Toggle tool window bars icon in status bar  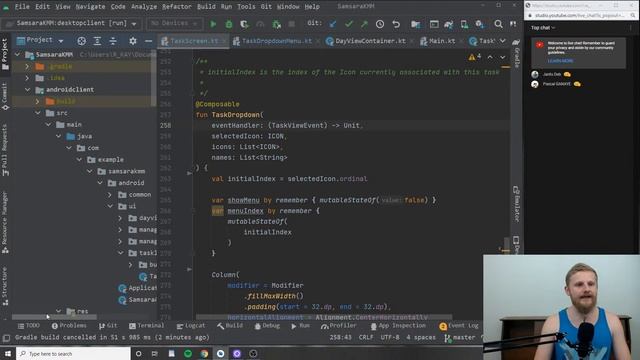[6, 338]
